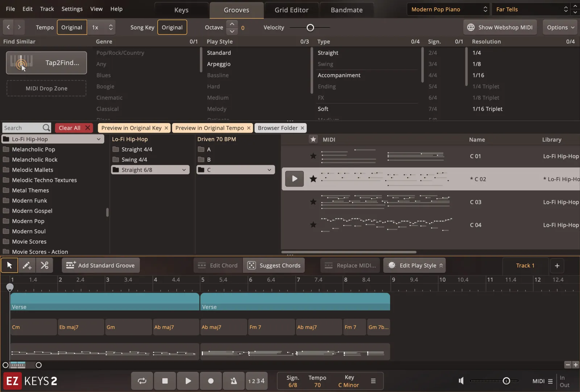580x392 pixels.
Task: Enable Straight type filter
Action: click(x=328, y=53)
